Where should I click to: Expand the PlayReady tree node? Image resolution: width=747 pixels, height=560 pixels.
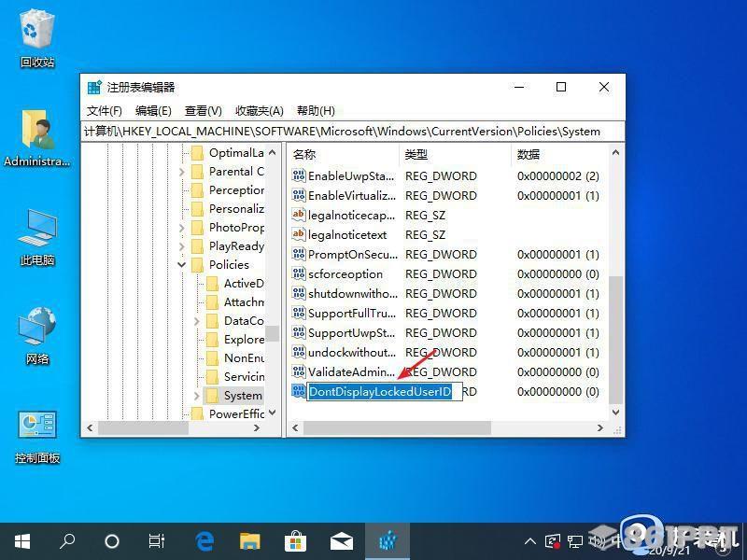pos(181,246)
